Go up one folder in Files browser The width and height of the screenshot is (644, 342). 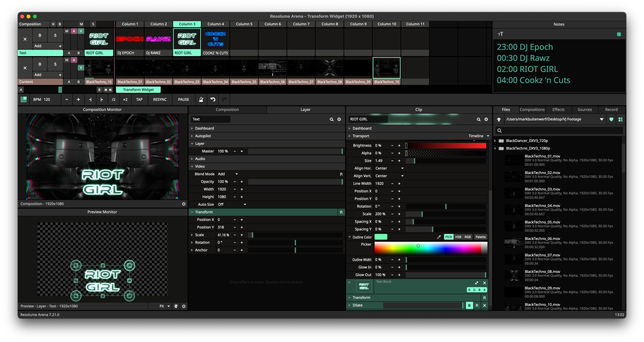pos(499,119)
